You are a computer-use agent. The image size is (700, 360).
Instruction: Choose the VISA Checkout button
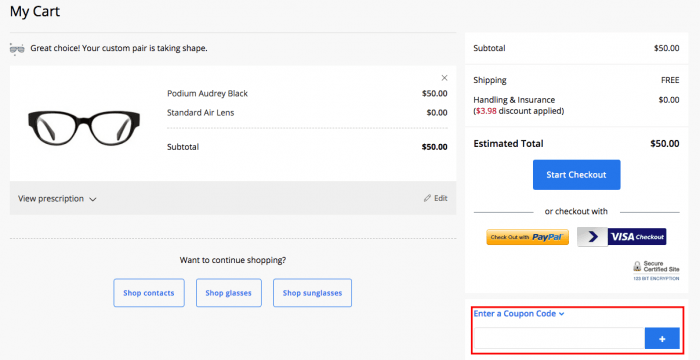point(621,237)
